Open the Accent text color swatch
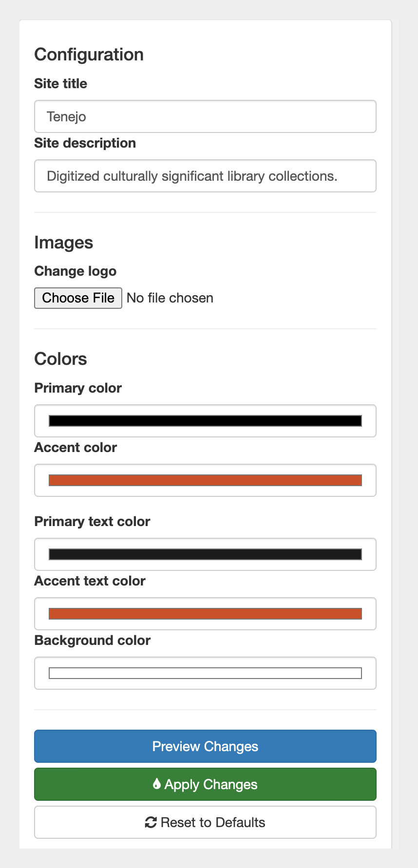 205,614
